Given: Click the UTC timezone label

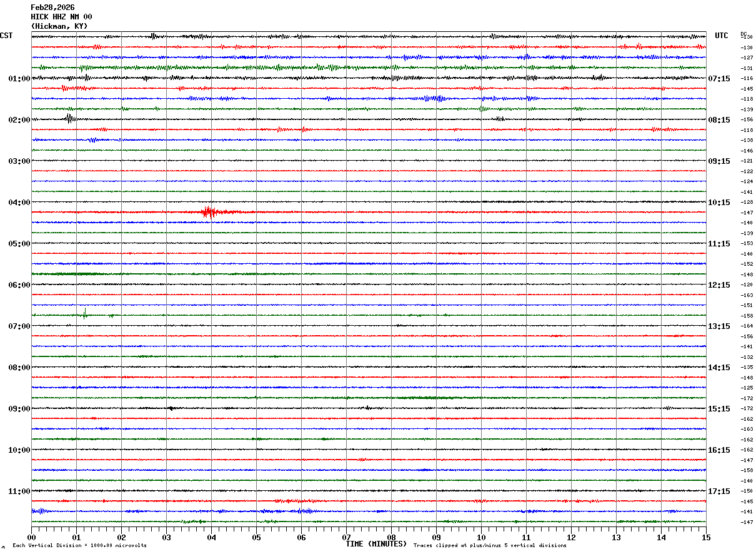Looking at the screenshot, I should tap(722, 36).
